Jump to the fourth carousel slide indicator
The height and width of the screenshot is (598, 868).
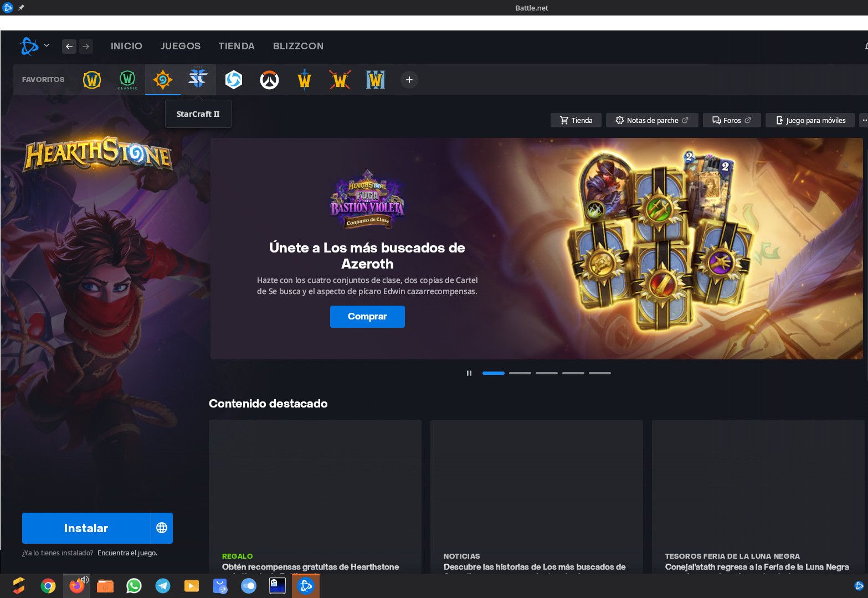click(x=573, y=373)
